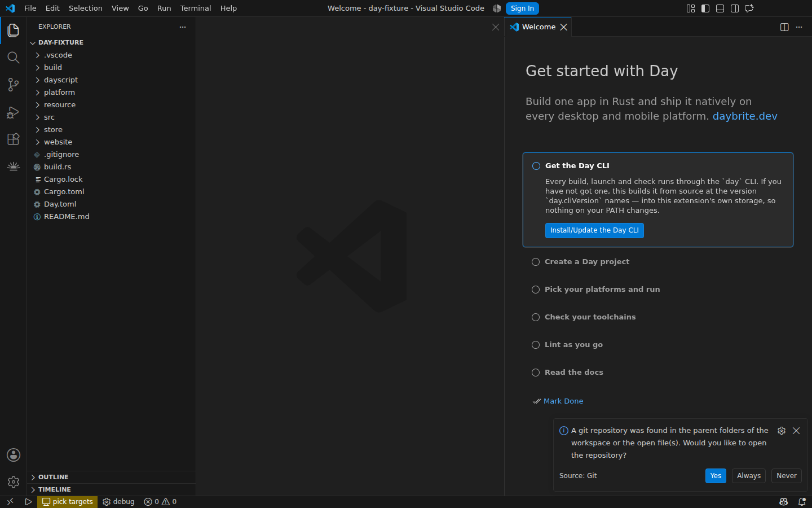Open the Help menu
Screen dimensions: 812x508
point(228,8)
